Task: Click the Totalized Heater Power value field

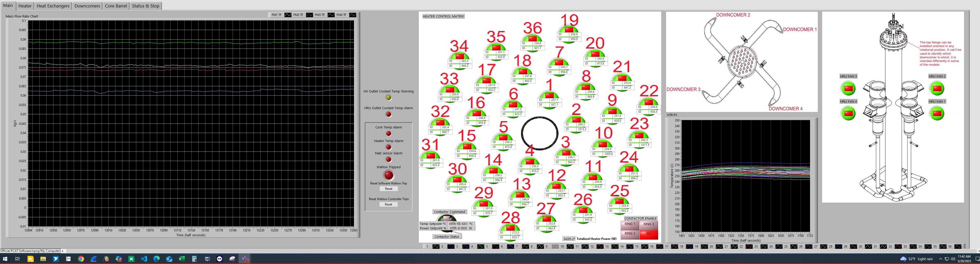Action: pyautogui.click(x=569, y=239)
